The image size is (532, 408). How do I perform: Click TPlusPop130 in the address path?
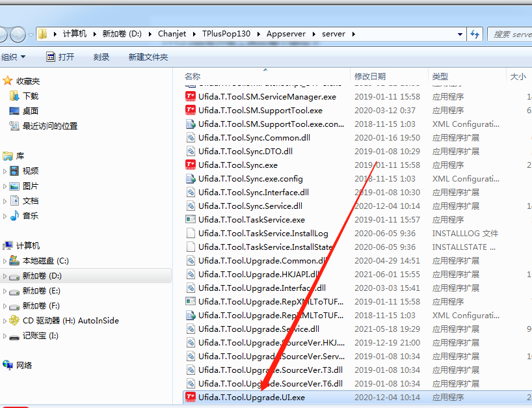(226, 34)
